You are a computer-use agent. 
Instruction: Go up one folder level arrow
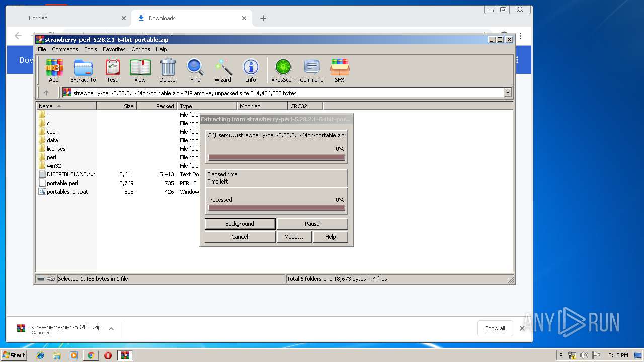(46, 93)
